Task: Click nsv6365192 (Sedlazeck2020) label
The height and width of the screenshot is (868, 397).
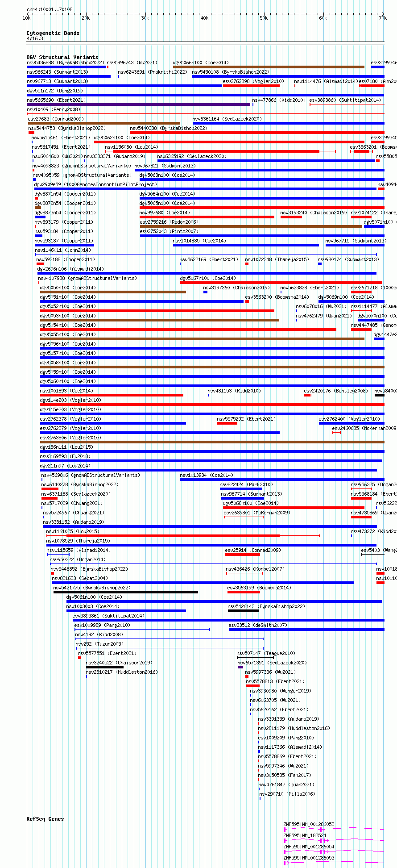Action: point(192,156)
